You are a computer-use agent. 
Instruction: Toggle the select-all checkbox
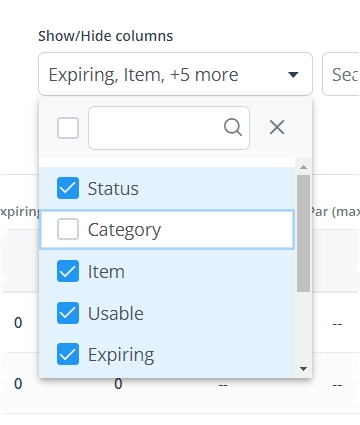pos(68,128)
